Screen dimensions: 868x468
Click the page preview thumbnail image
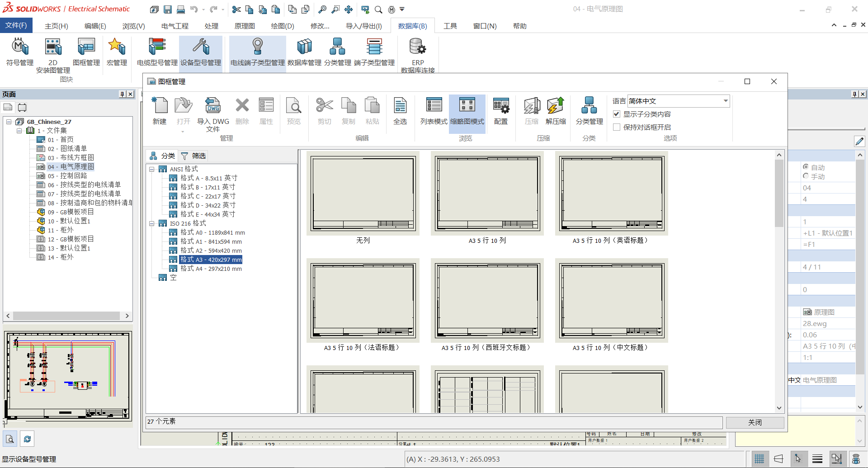[68, 375]
